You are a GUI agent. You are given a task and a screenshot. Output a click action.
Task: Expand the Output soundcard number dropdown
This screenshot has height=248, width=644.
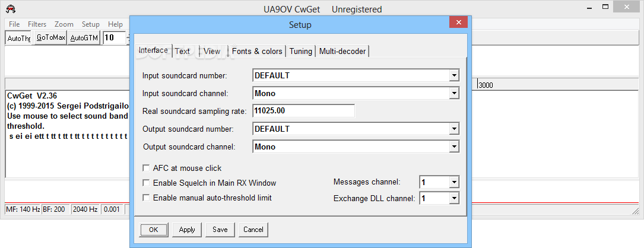point(453,129)
